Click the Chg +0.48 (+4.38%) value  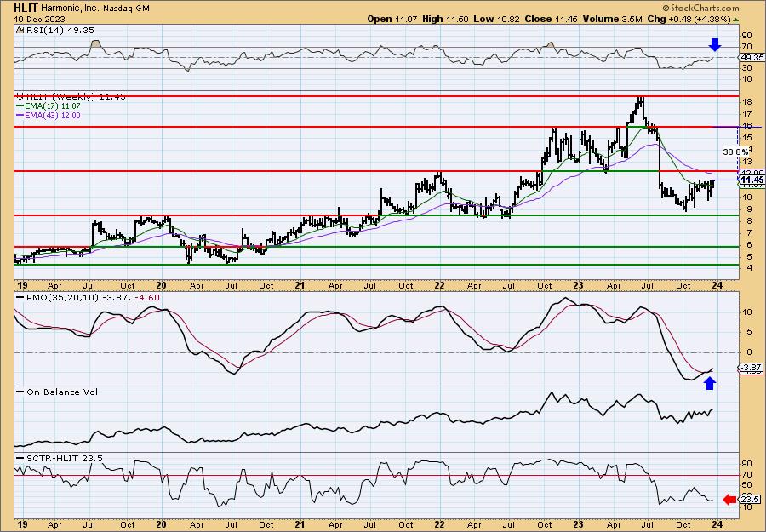point(689,19)
